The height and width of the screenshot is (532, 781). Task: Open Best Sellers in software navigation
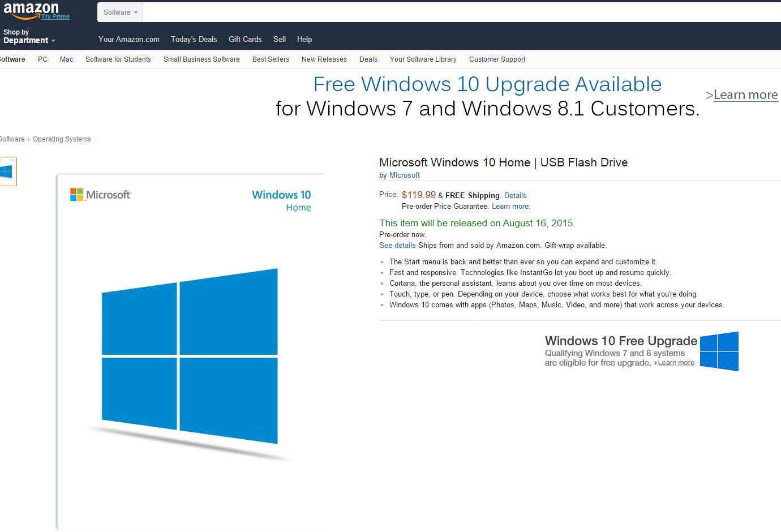click(270, 59)
